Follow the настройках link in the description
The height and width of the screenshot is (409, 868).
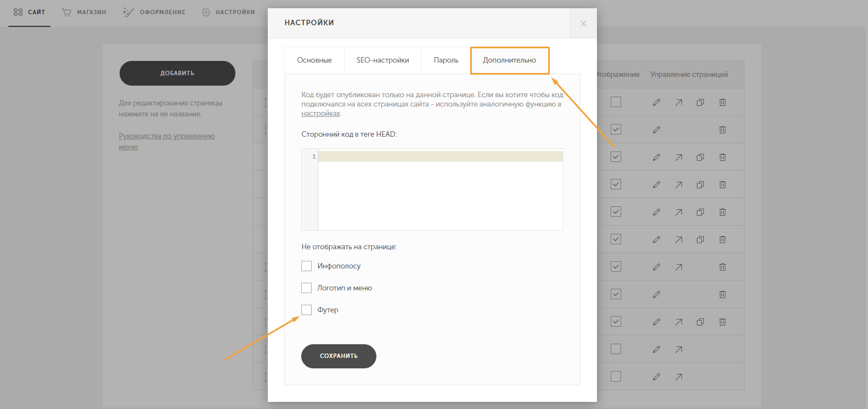coord(320,114)
